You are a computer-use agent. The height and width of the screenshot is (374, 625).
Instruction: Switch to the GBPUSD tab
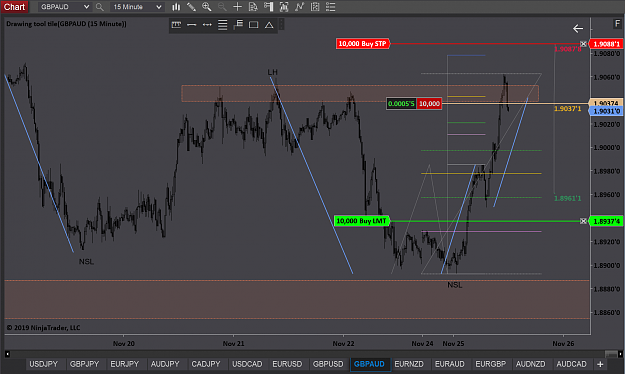coord(328,364)
